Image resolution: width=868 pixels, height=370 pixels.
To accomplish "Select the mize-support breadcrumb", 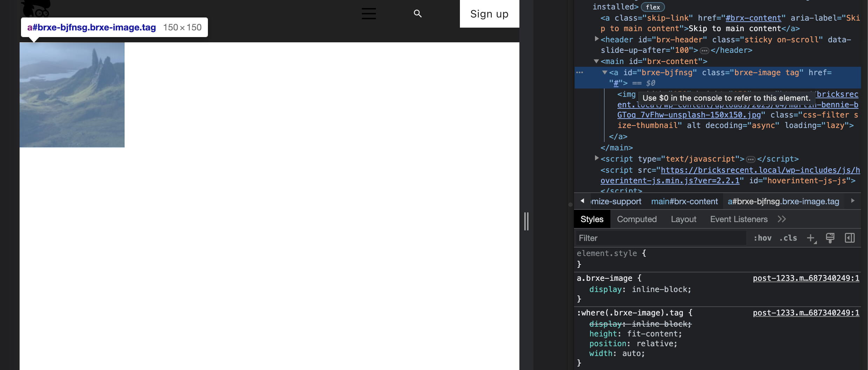I will point(616,201).
